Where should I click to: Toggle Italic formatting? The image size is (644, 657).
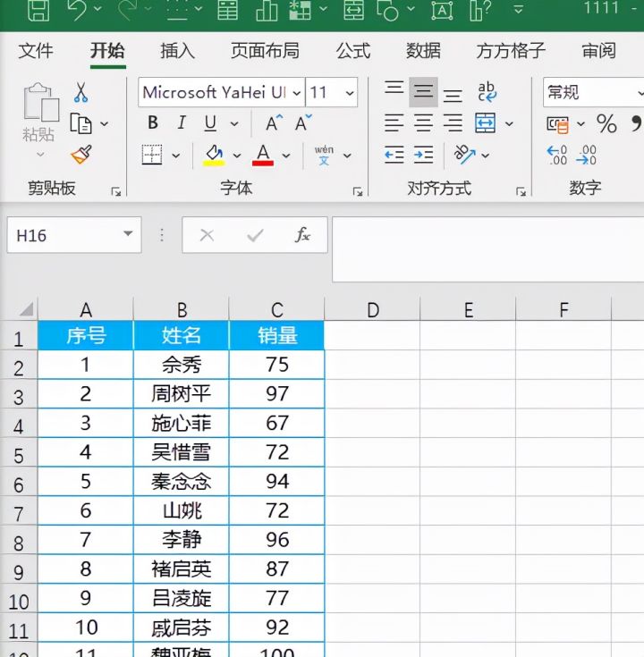tap(182, 123)
